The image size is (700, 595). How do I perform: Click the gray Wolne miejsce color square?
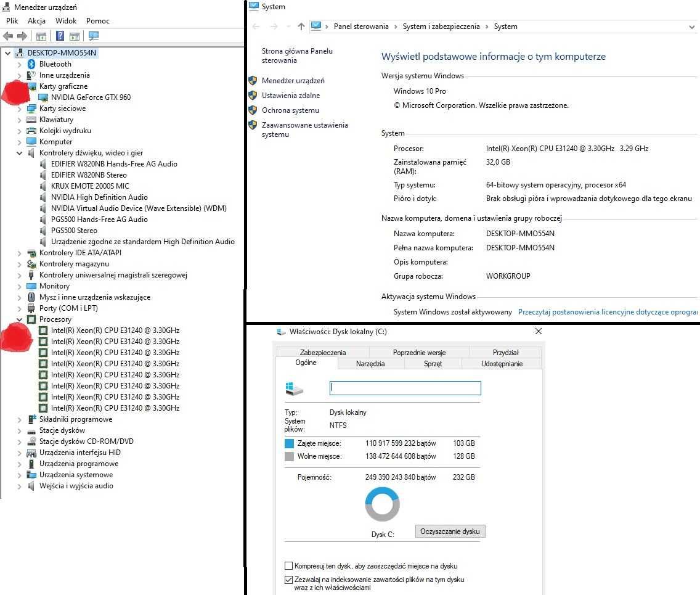289,456
